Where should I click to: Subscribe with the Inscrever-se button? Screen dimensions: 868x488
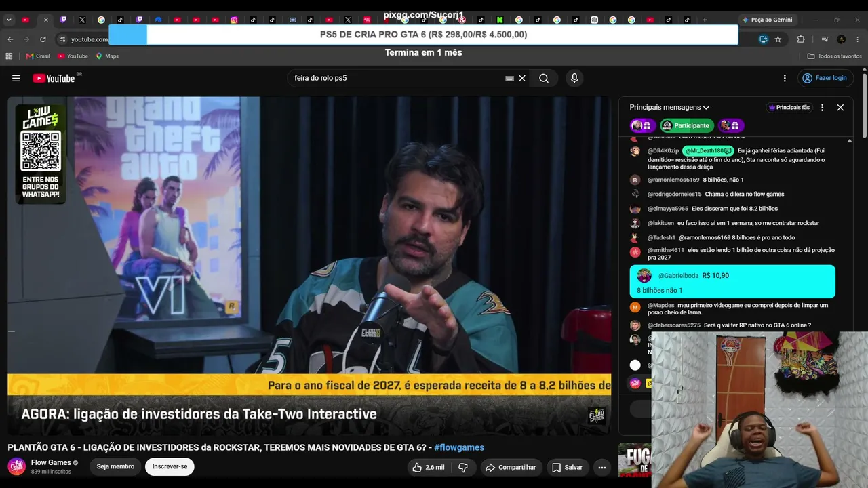pyautogui.click(x=170, y=466)
